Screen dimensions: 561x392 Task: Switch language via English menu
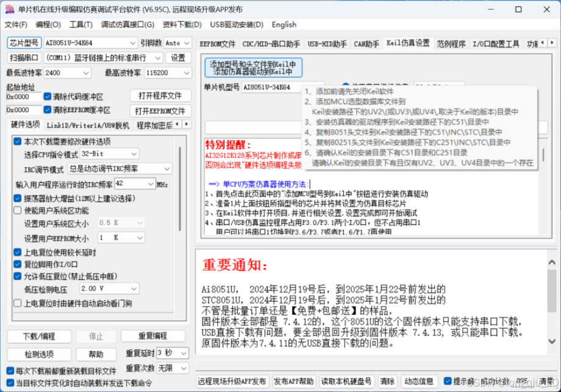pyautogui.click(x=284, y=24)
